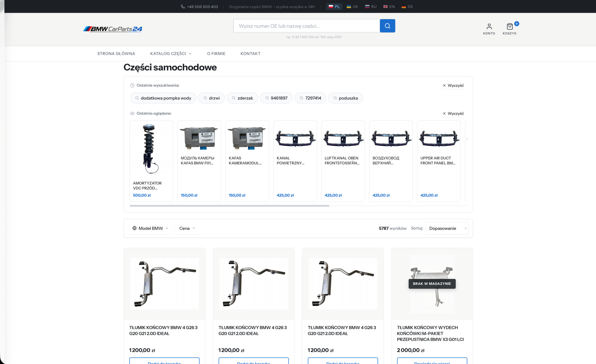596x364 pixels.
Task: Click the magnifier icon in the 'zderzak' chip
Action: pos(234,98)
